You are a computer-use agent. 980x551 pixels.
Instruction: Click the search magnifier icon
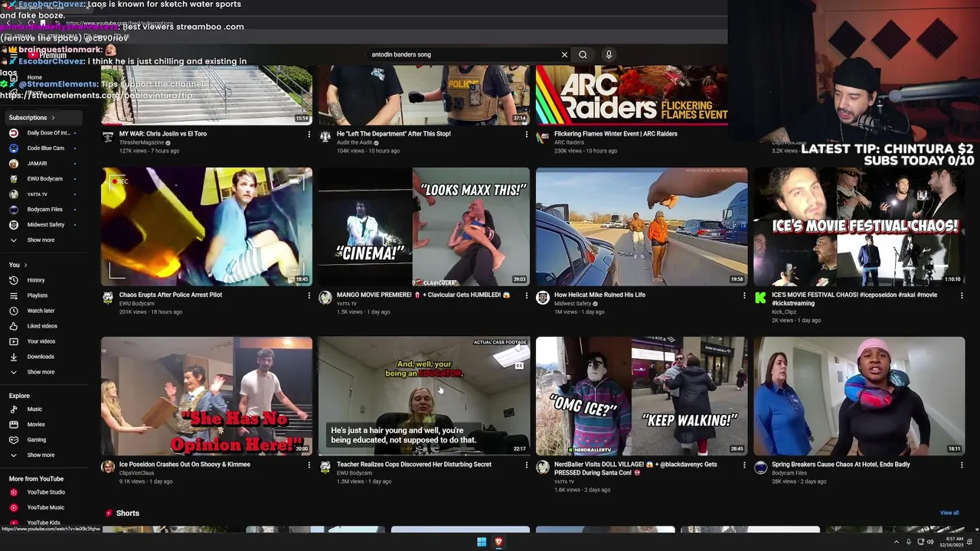(x=583, y=54)
